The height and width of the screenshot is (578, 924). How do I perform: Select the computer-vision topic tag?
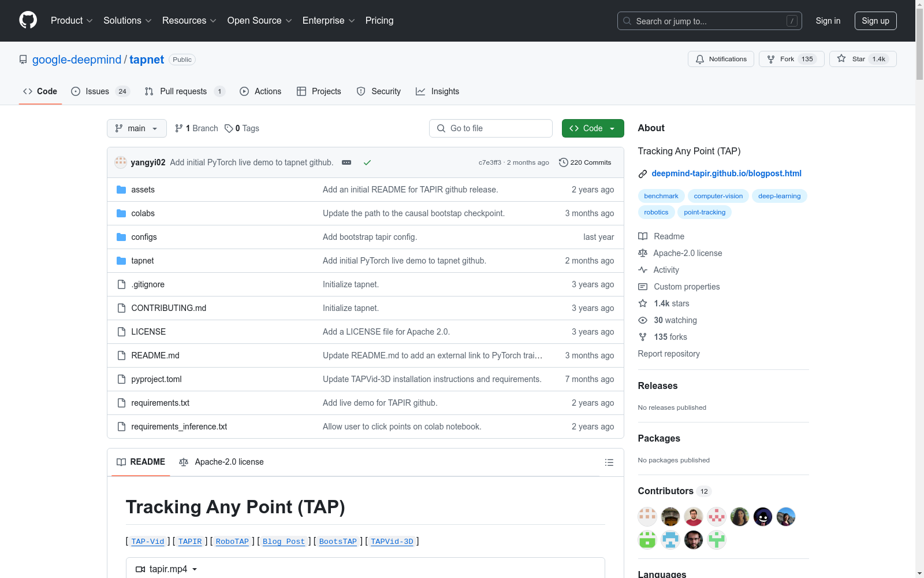718,196
